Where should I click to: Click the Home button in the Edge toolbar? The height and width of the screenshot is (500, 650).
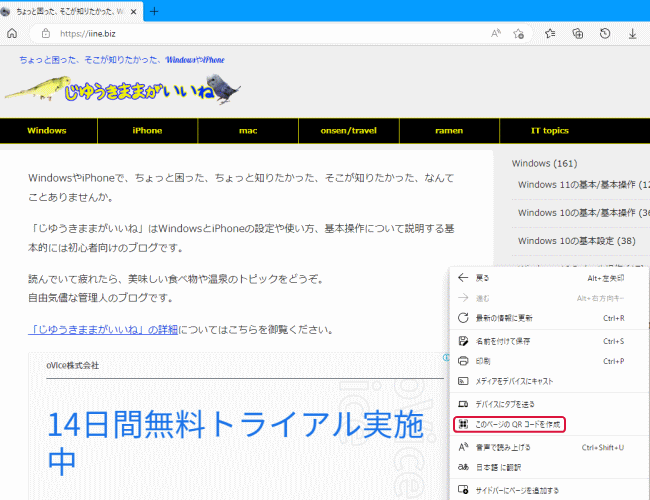pos(12,34)
